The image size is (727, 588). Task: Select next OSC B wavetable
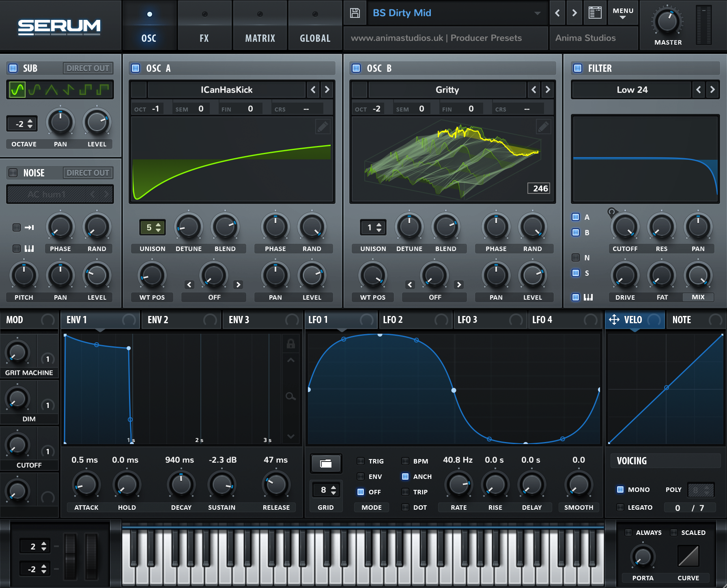548,90
